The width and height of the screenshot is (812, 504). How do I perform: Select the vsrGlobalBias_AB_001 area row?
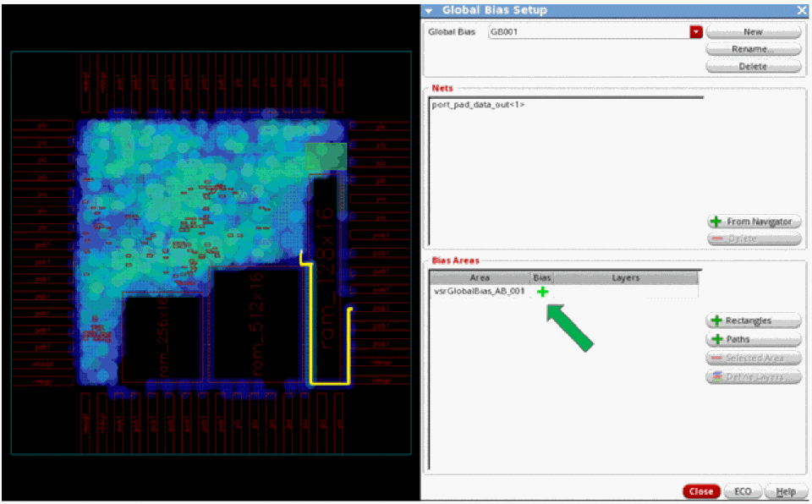point(480,291)
